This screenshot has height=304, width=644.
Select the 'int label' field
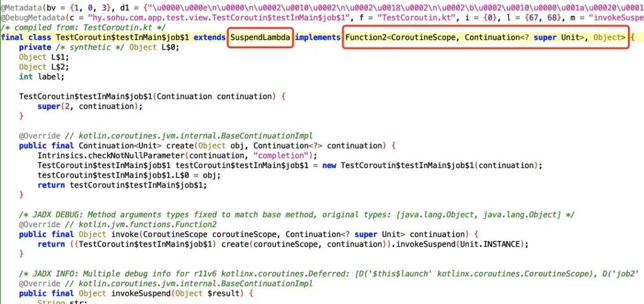[x=42, y=77]
